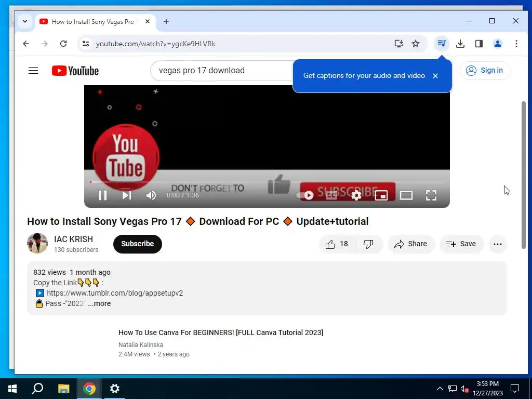Open media controls toolbar icon
532x399 pixels.
442,44
